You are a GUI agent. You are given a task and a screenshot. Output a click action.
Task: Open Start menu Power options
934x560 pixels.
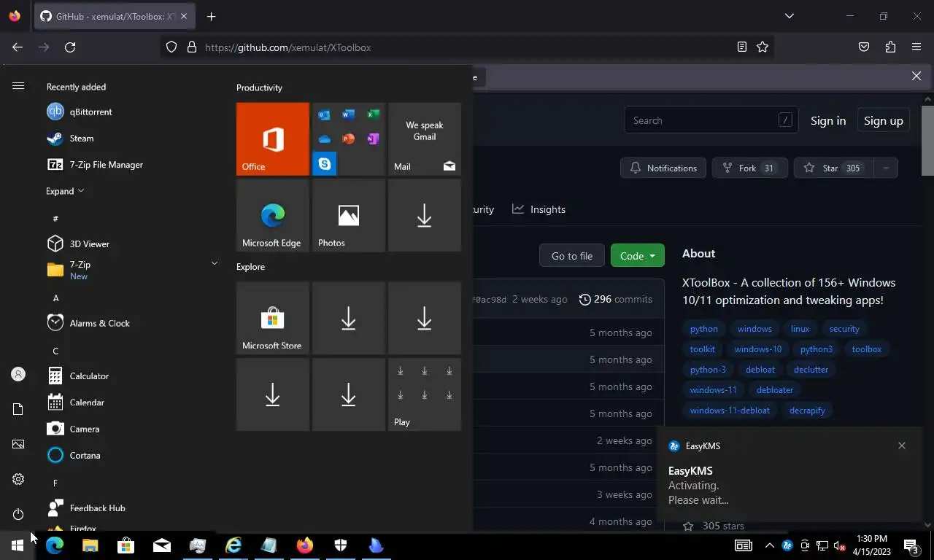[18, 514]
